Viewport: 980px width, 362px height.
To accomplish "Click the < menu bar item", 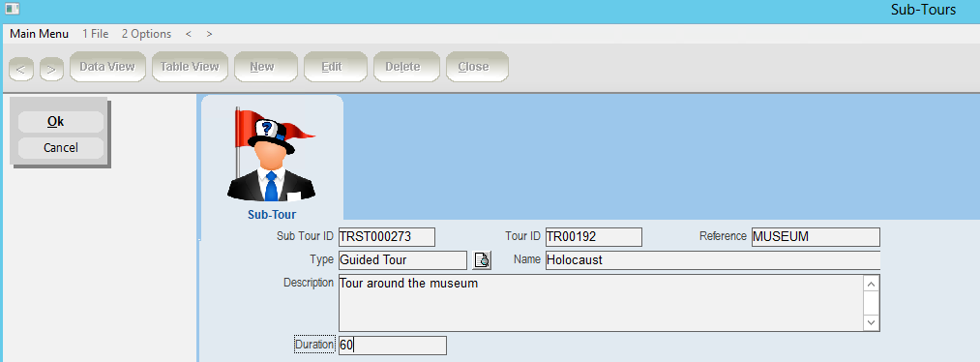I will (189, 34).
